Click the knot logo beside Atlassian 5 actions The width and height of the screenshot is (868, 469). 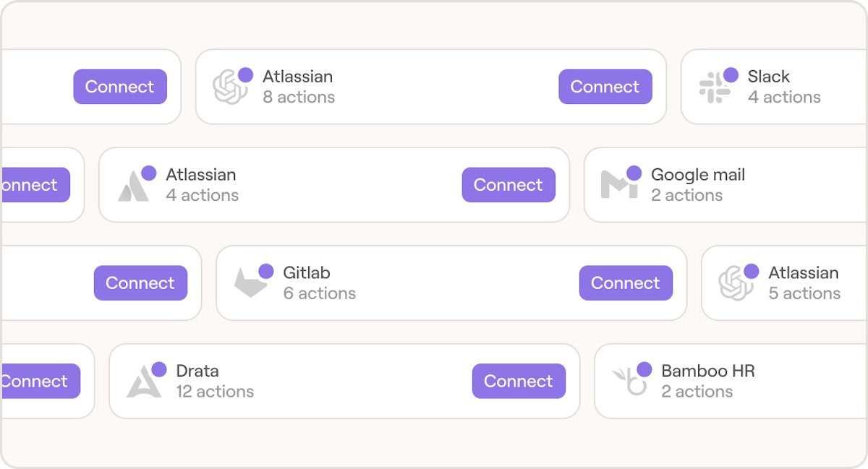(736, 283)
